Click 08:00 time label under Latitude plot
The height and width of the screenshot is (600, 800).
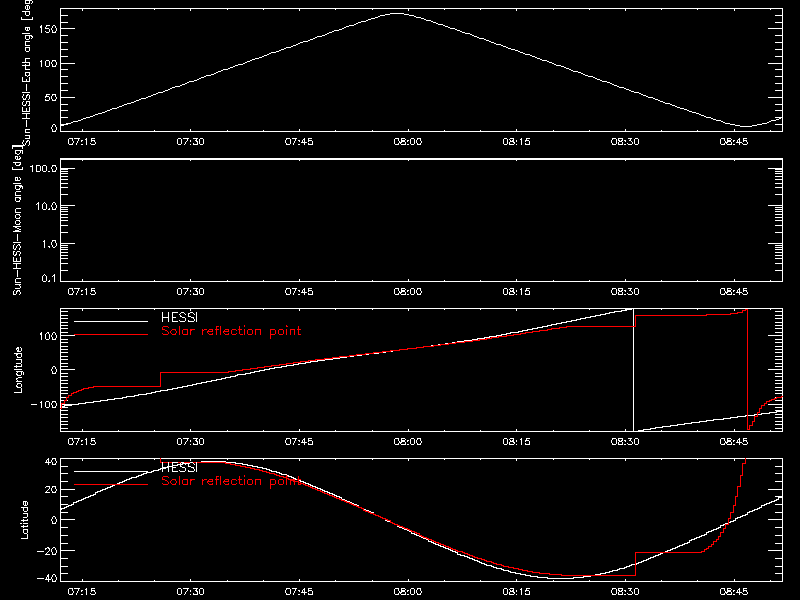click(x=408, y=592)
